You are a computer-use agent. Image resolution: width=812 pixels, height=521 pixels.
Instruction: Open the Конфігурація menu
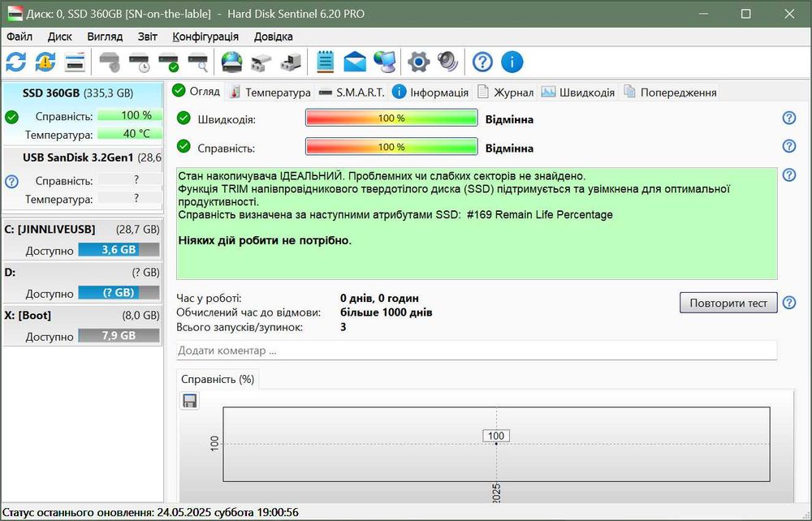(205, 37)
